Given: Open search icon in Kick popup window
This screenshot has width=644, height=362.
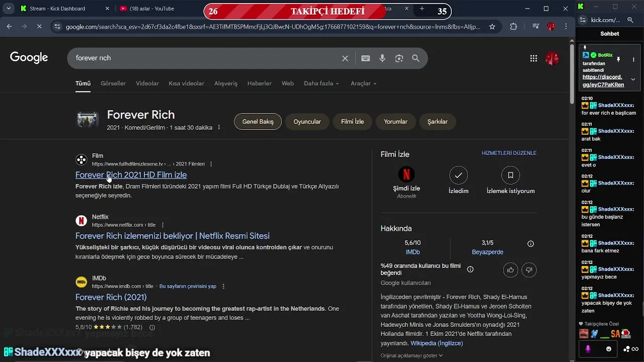Looking at the screenshot, I should [630, 20].
